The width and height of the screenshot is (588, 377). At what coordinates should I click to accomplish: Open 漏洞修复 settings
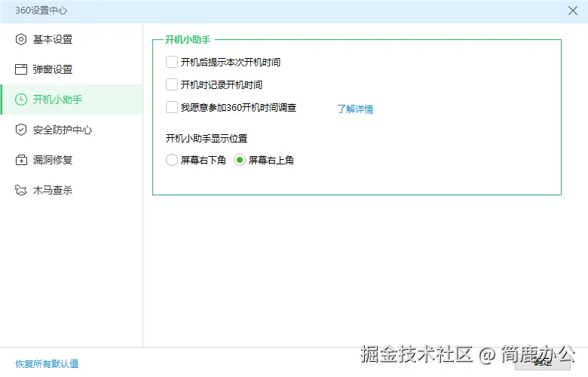53,160
